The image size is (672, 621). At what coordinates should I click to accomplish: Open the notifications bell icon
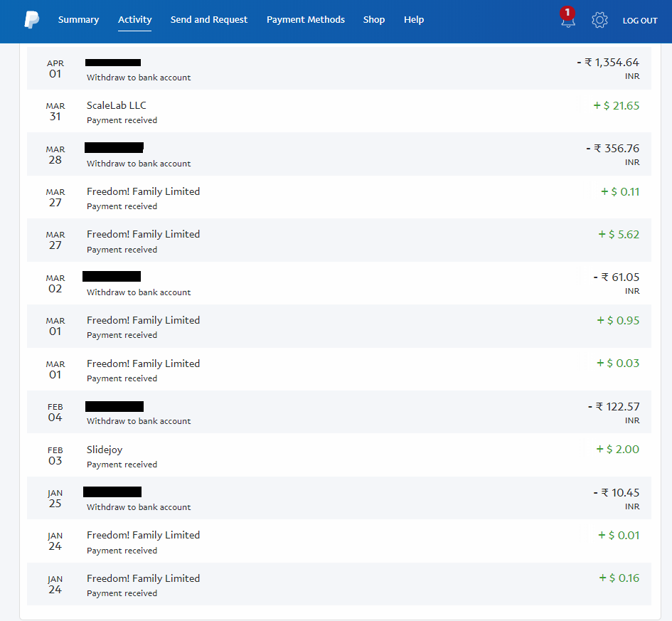click(x=568, y=18)
